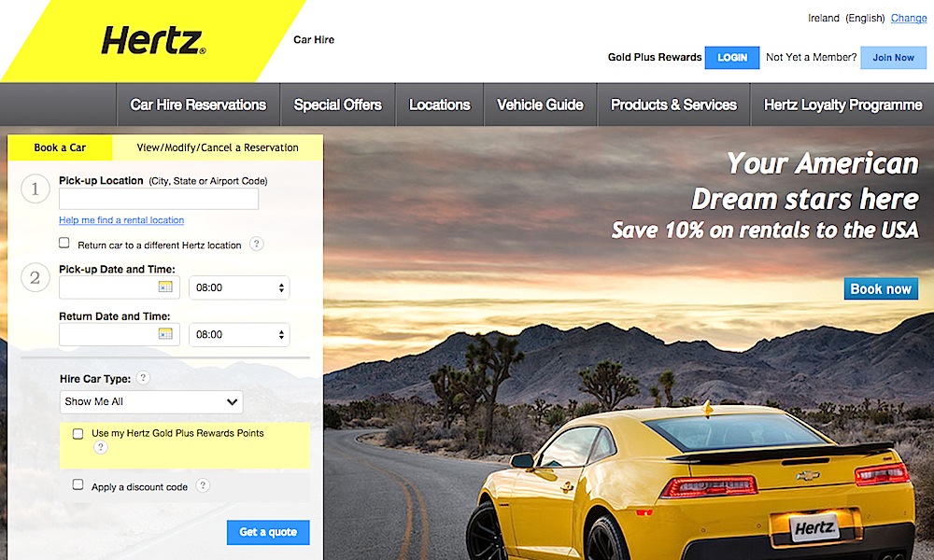Click into the Pick-up Location field
934x560 pixels.
click(x=159, y=199)
